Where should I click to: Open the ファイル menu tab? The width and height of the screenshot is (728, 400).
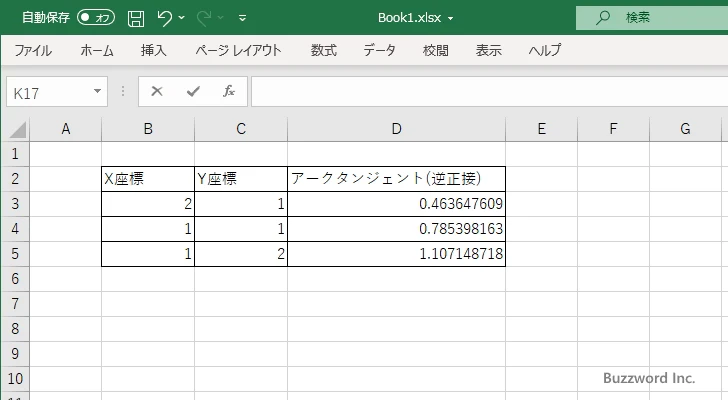click(33, 50)
